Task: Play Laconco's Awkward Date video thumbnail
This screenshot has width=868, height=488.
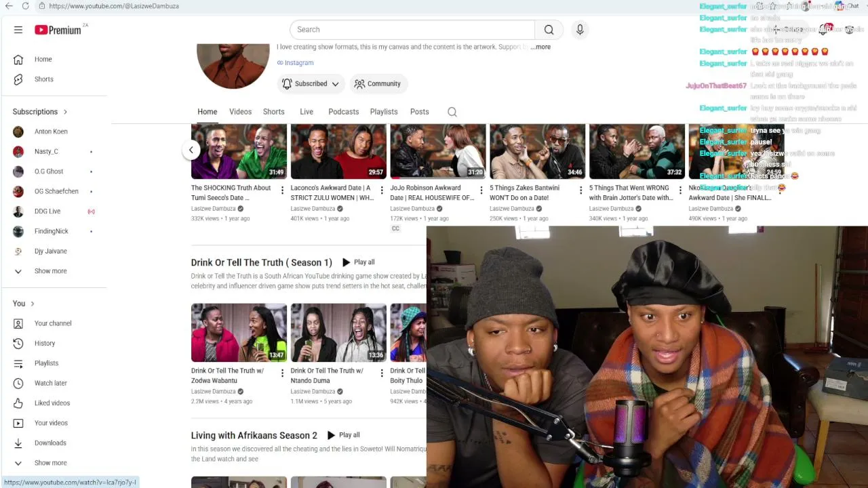Action: (x=338, y=151)
